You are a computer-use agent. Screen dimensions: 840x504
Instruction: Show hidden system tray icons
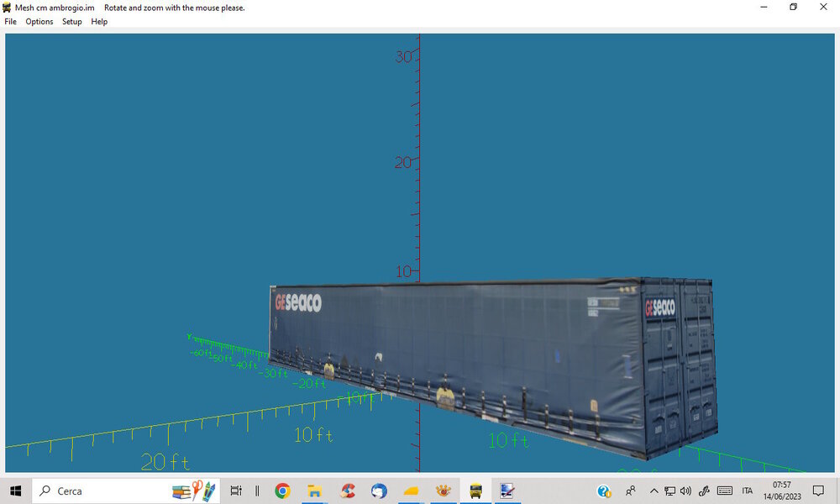654,491
